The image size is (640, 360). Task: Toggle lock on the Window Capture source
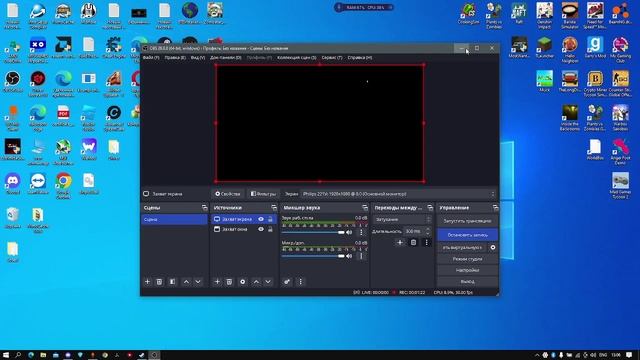tap(270, 229)
